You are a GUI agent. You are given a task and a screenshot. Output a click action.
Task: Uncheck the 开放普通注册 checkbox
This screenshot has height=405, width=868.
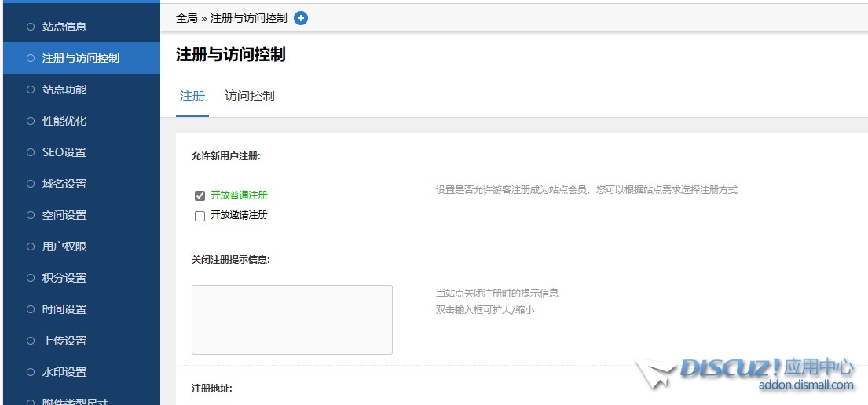[x=200, y=195]
